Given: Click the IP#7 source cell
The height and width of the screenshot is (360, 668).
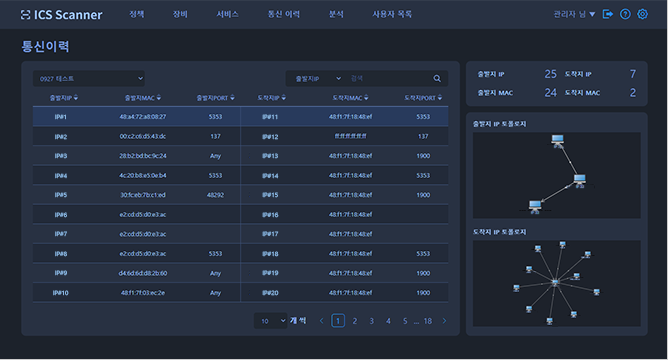Looking at the screenshot, I should 61,234.
